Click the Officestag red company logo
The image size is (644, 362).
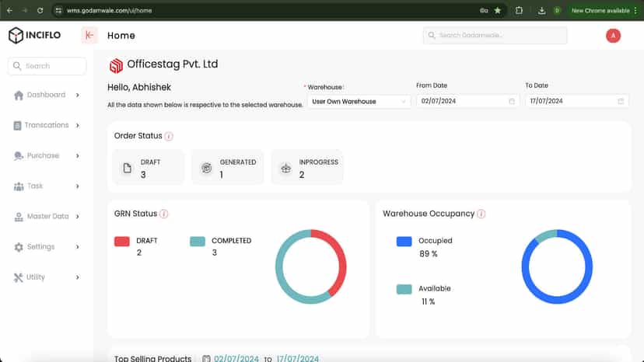(x=116, y=65)
